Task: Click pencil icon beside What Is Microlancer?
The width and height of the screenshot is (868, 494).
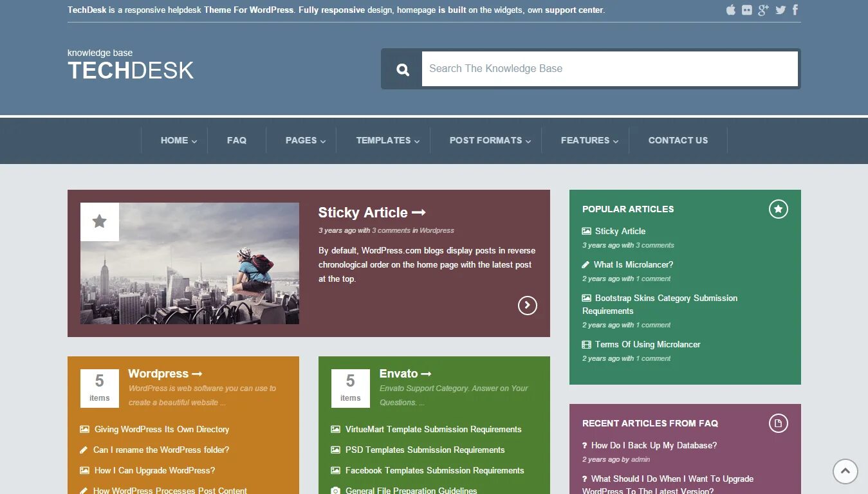Action: click(586, 264)
